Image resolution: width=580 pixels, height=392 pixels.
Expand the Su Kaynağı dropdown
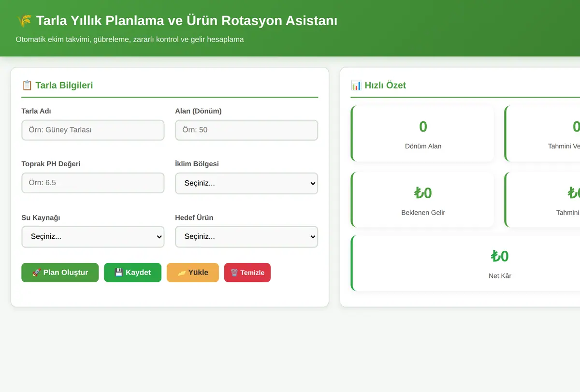point(93,237)
